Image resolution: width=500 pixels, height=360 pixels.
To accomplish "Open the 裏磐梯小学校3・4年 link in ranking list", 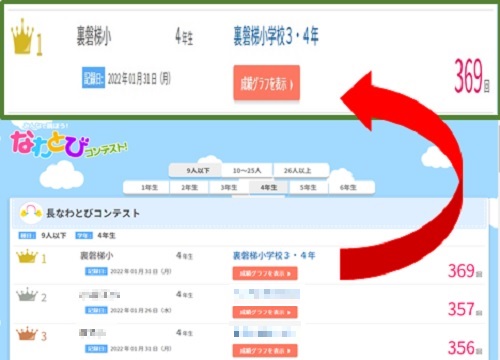I will coord(274,256).
